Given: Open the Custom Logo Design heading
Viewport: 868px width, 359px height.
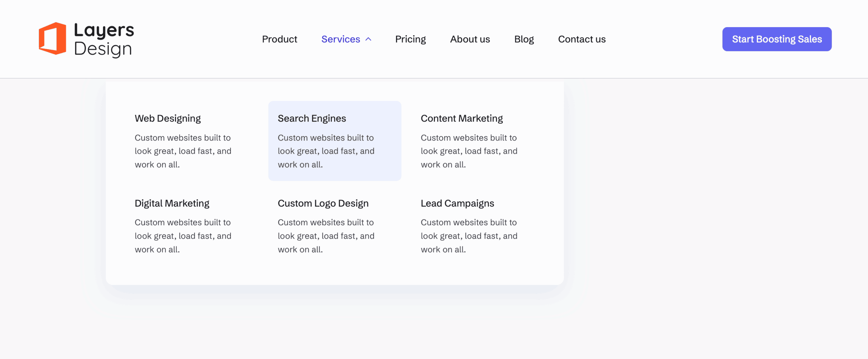Looking at the screenshot, I should coord(323,203).
